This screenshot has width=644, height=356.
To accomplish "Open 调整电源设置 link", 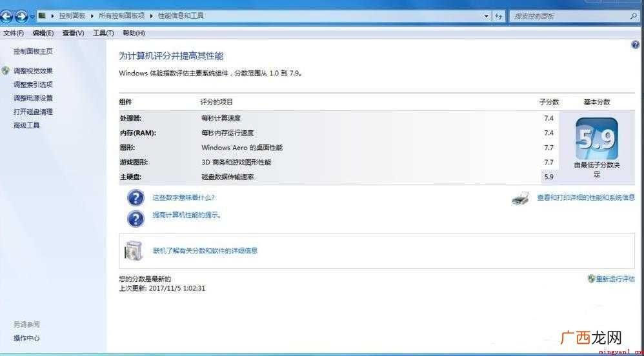I will click(x=33, y=98).
